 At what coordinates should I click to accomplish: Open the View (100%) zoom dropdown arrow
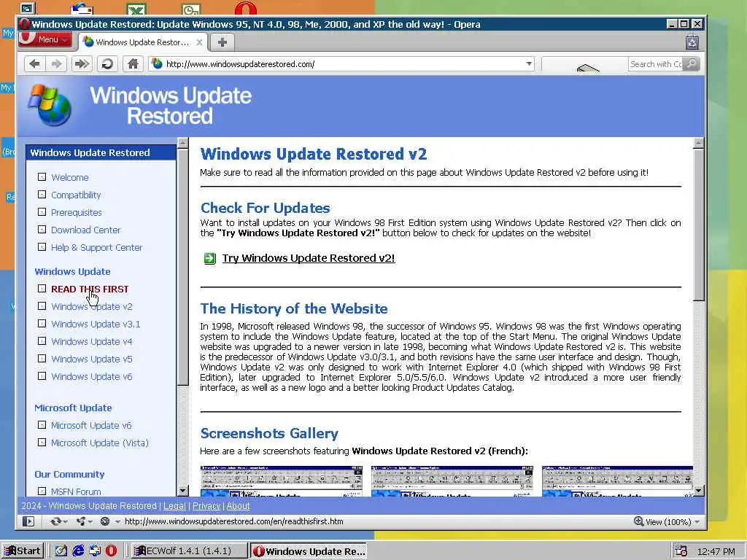697,522
